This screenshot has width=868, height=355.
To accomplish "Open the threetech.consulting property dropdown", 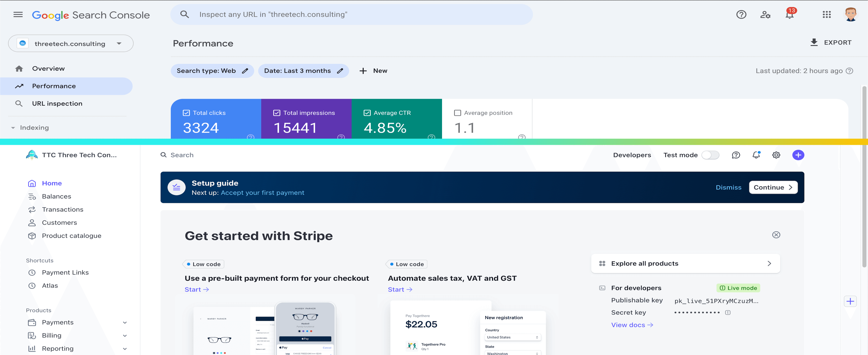I will [x=71, y=43].
